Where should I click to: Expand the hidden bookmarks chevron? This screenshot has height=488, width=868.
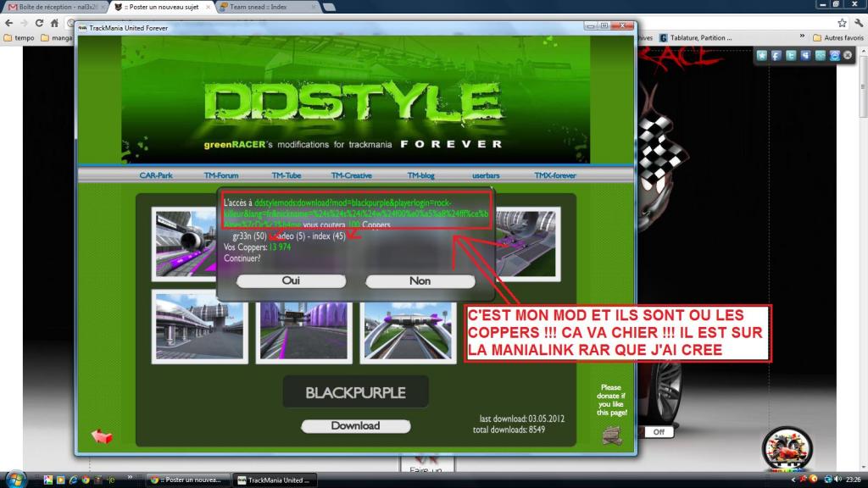point(802,36)
